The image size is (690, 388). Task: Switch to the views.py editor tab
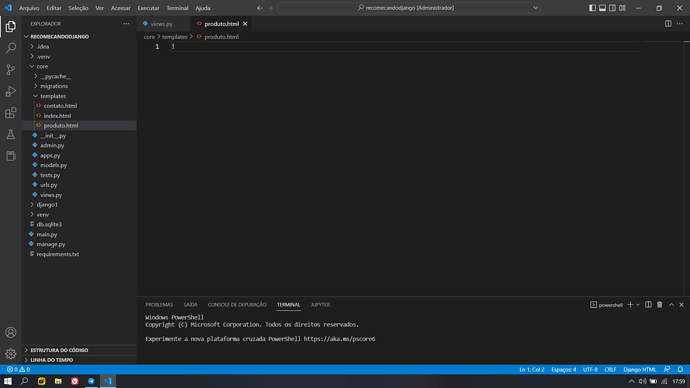coord(161,24)
